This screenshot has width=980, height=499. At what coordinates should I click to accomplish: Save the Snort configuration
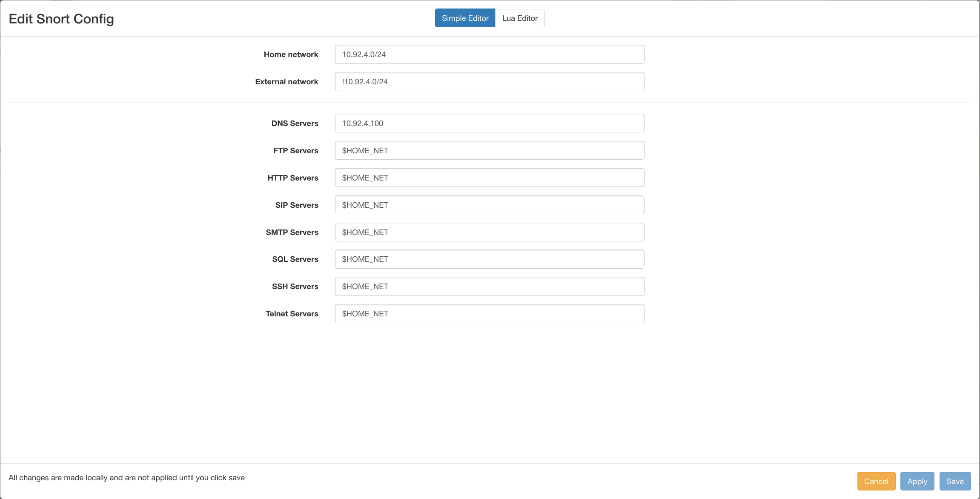click(955, 482)
